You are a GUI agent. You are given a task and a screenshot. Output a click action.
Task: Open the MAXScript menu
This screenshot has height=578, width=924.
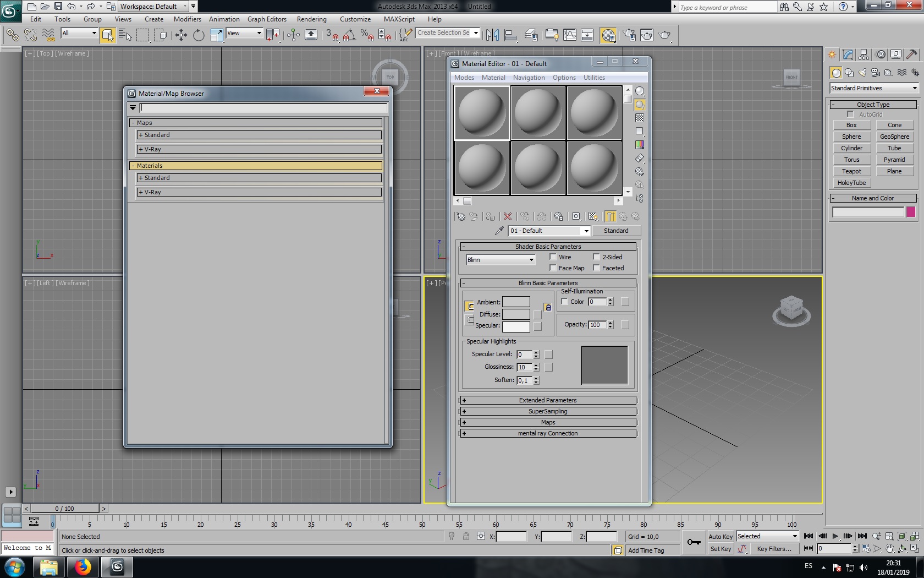coord(399,19)
